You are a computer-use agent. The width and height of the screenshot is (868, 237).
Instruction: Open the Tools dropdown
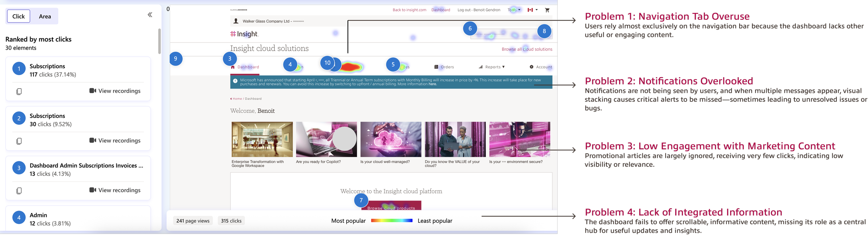pyautogui.click(x=514, y=10)
